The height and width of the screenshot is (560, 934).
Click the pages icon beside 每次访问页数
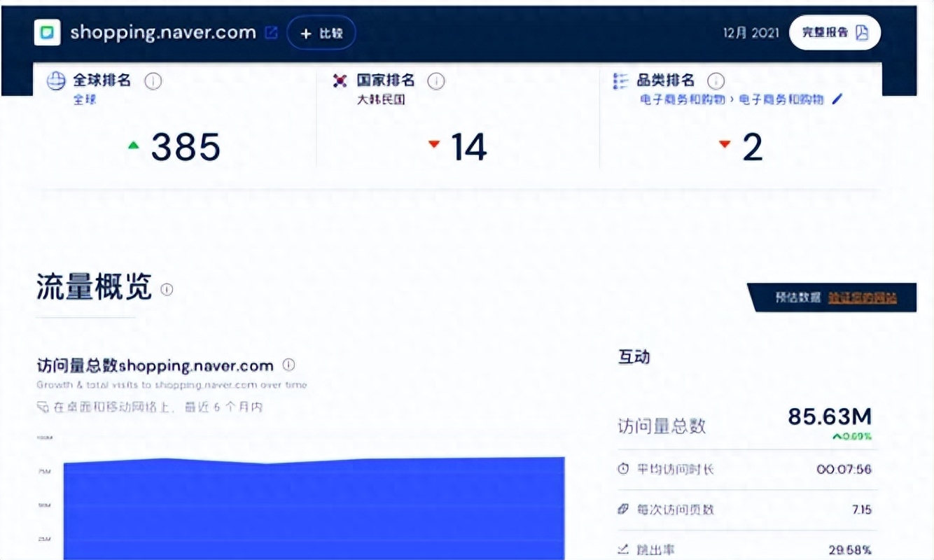[623, 510]
